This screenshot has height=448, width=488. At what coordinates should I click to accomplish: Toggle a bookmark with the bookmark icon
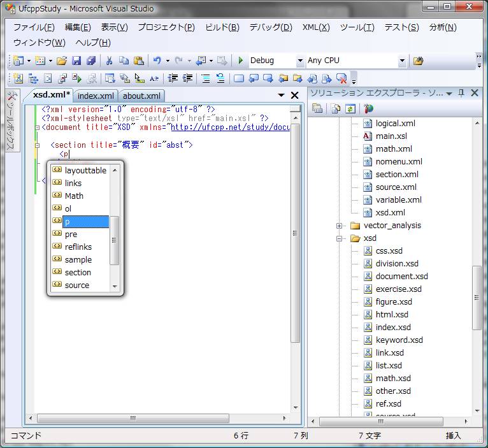(x=239, y=78)
